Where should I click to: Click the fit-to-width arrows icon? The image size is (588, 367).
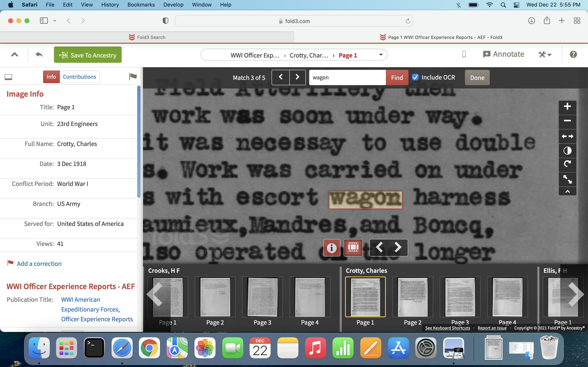[567, 136]
